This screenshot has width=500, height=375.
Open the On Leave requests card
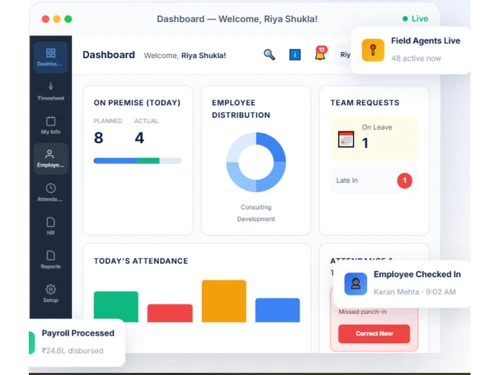374,138
